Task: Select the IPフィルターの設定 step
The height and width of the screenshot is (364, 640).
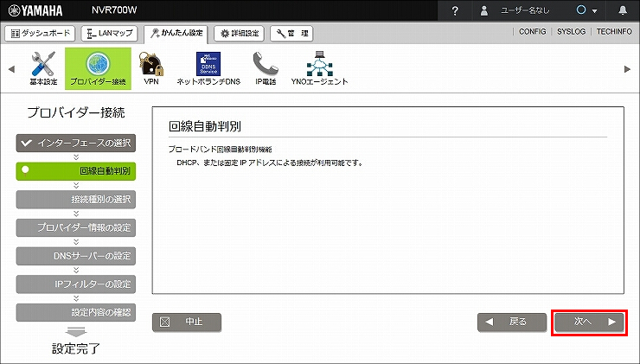Action: click(76, 284)
